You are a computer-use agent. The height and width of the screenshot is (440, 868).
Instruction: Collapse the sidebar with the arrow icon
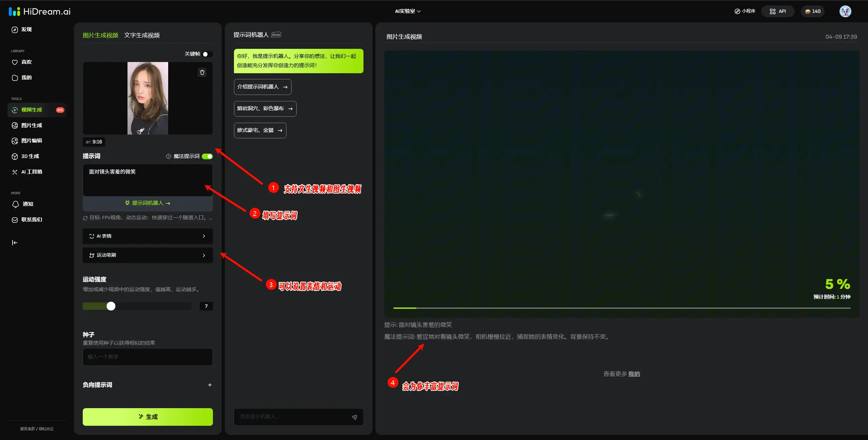[x=15, y=243]
